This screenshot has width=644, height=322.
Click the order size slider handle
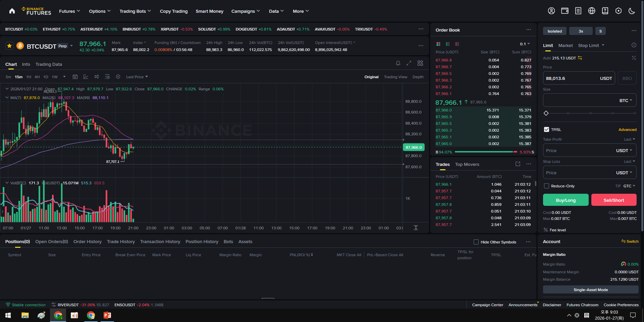tap(546, 113)
